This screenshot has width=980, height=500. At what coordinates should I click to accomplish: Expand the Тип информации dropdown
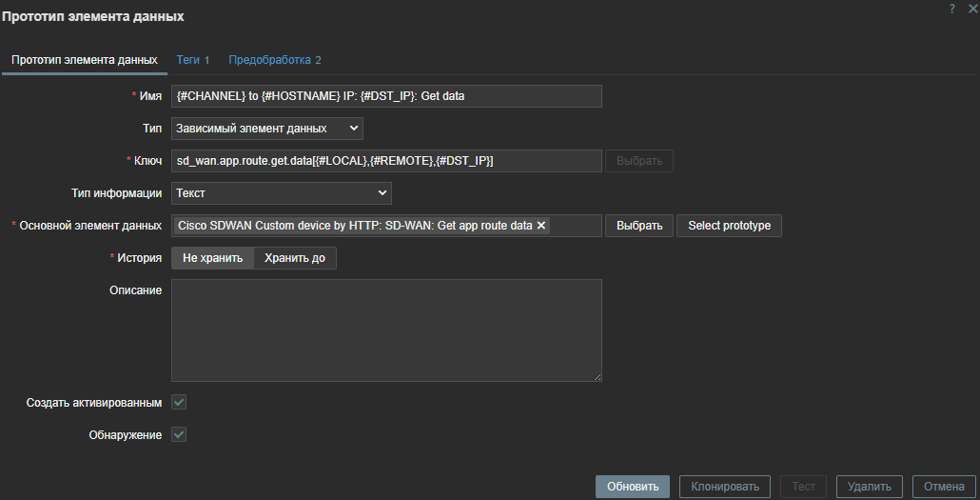(282, 193)
